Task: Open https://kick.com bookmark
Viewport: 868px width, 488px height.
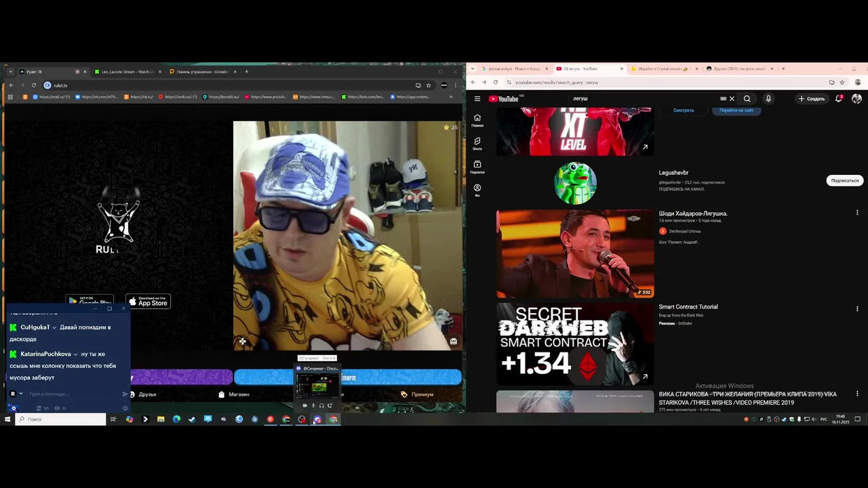Action: [x=363, y=97]
